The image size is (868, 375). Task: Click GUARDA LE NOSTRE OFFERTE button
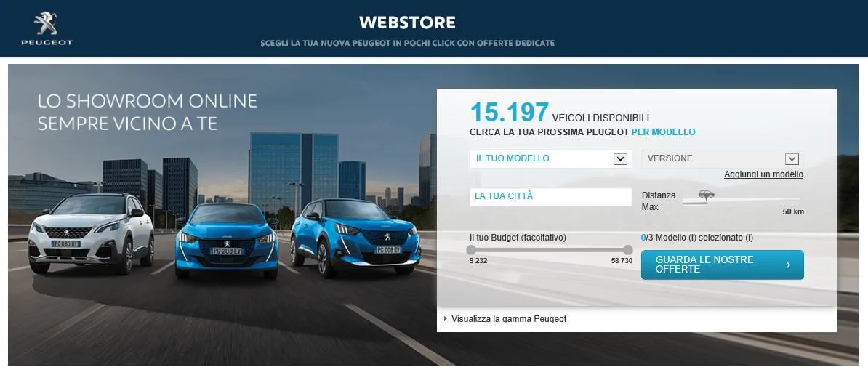click(723, 265)
